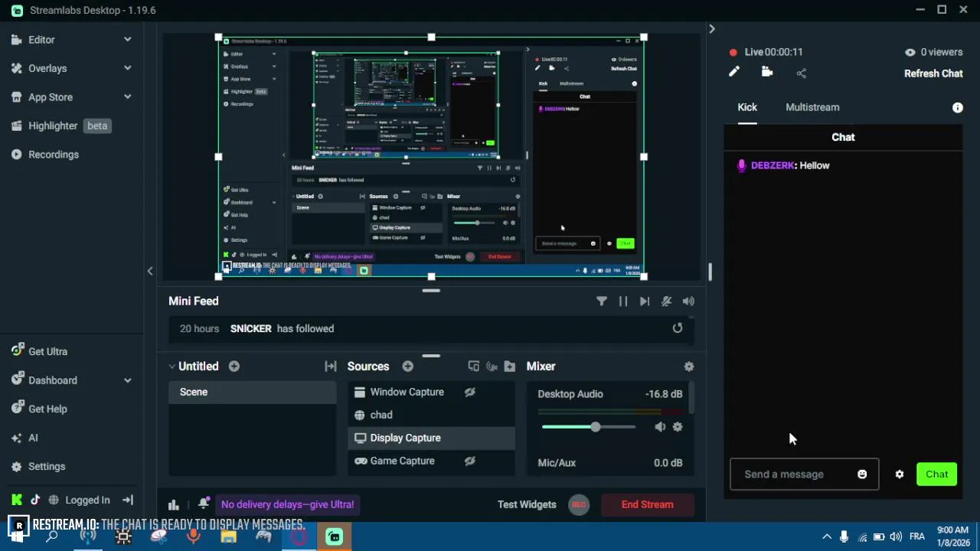Open performance stats bar chart icon
Viewport: 980px width, 551px height.
tap(174, 504)
